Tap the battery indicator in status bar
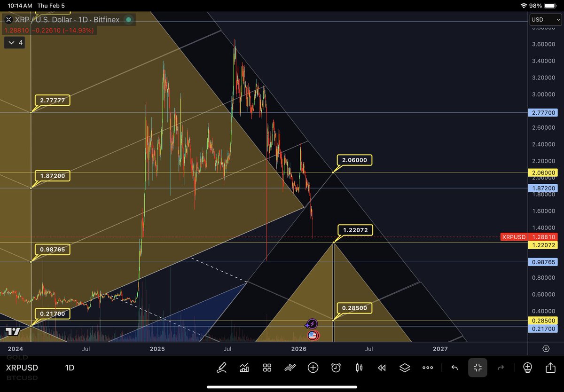The image size is (564, 392). coord(551,6)
